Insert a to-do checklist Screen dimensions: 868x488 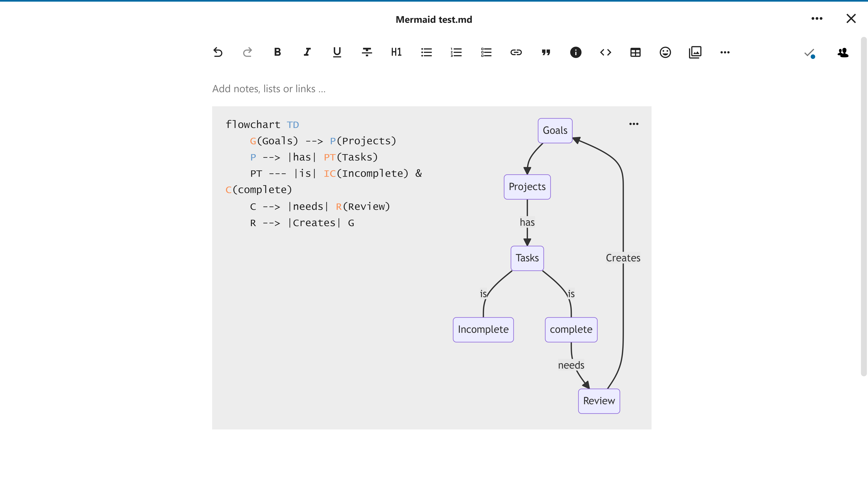[x=486, y=52]
